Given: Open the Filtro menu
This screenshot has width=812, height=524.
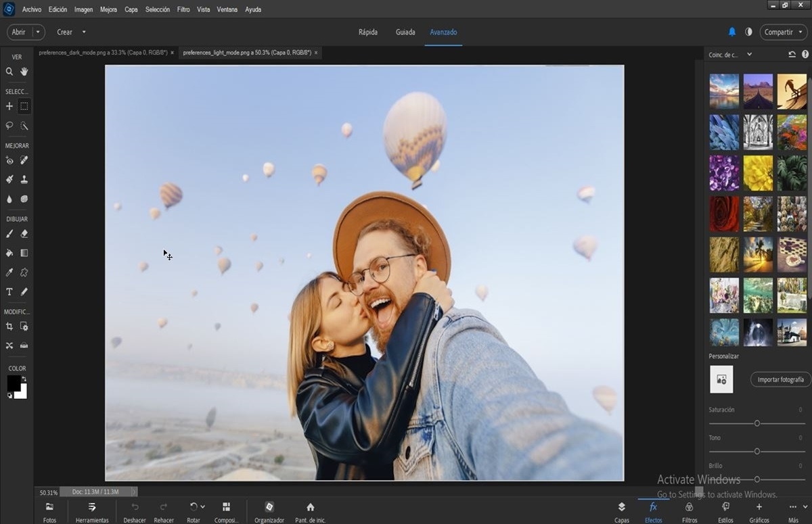Looking at the screenshot, I should (183, 9).
